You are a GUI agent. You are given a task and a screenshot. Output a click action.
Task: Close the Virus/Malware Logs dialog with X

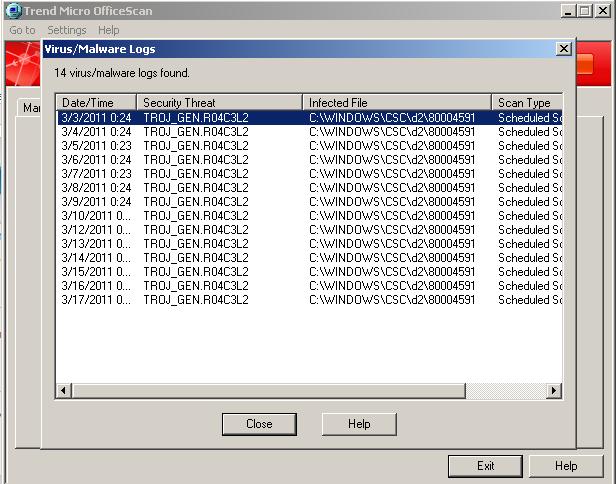click(564, 49)
